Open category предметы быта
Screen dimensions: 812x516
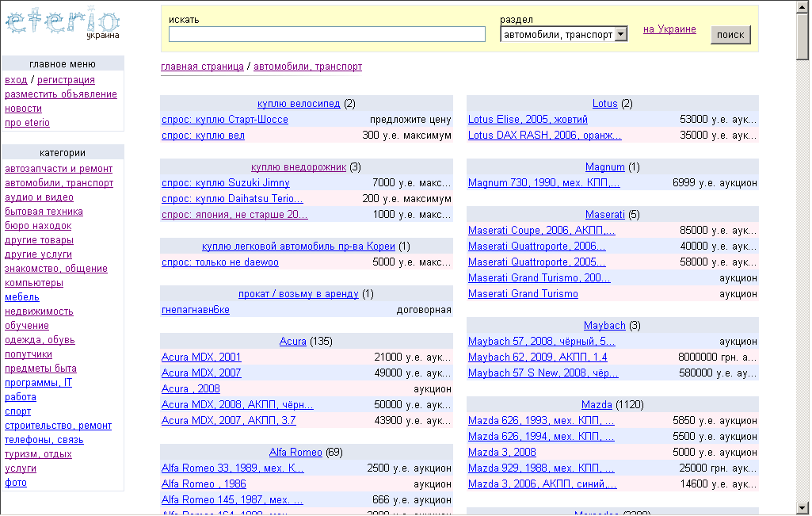(x=40, y=369)
